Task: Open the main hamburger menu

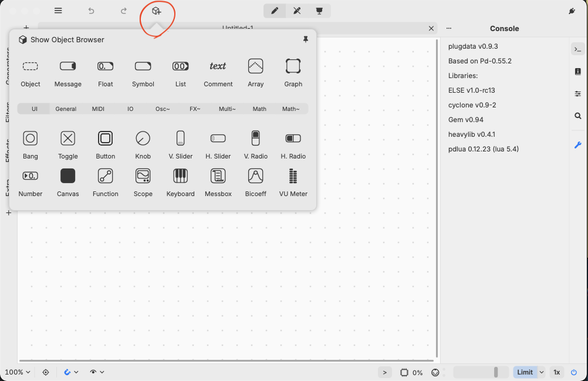Action: pyautogui.click(x=58, y=11)
